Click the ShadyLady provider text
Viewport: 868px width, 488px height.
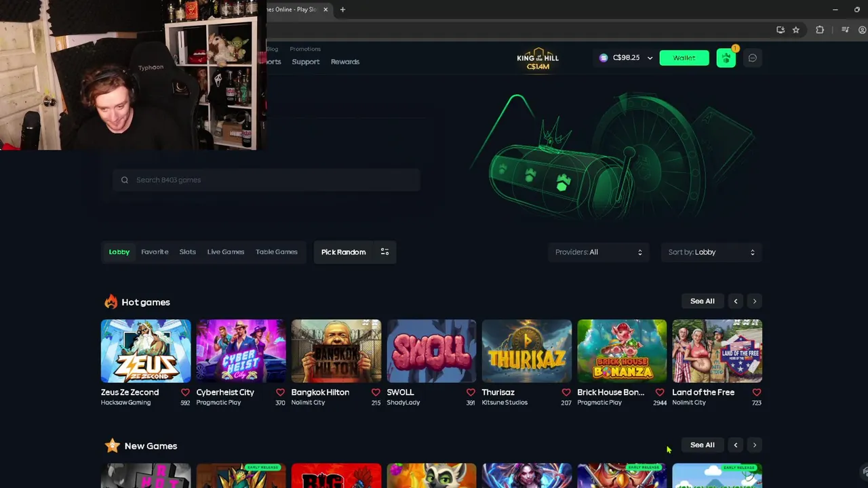tap(403, 403)
